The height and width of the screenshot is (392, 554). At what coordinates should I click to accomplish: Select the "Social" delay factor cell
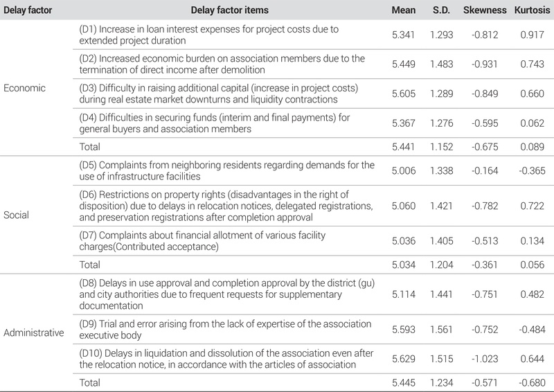(17, 215)
